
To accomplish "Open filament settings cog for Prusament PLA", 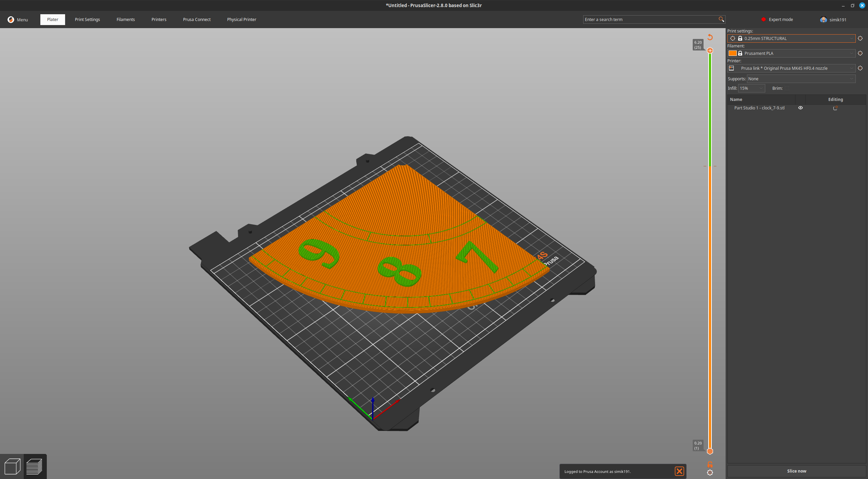I will (860, 53).
